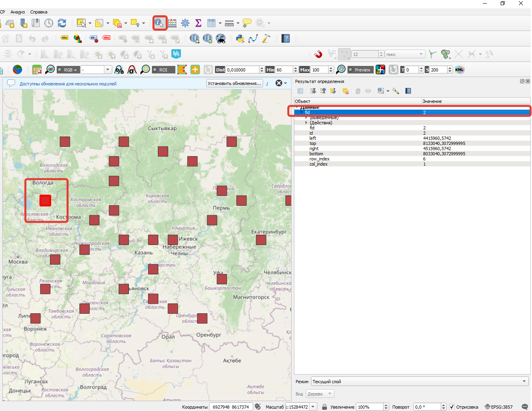Image resolution: width=532 pixels, height=411 pixels.
Task: Open the Mode dropdown showing current layer
Action: click(420, 382)
